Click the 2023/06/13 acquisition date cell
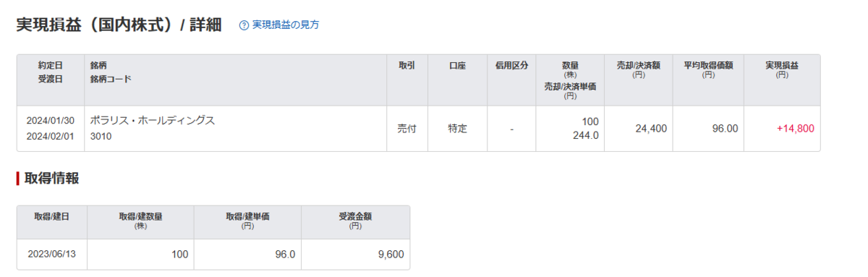Screen dimensions: 868x277 point(51,255)
